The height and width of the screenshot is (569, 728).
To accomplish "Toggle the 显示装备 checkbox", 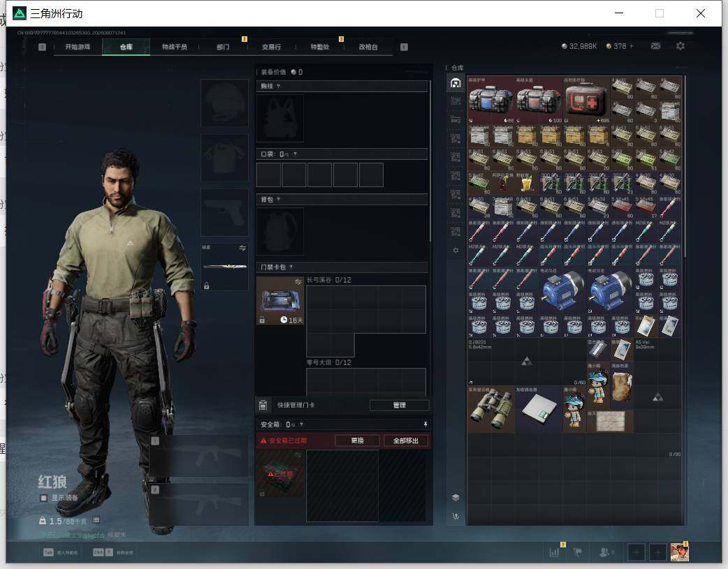I will (x=43, y=498).
